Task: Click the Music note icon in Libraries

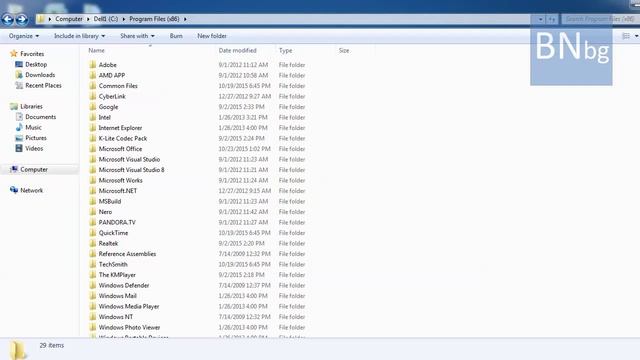Action: click(19, 127)
